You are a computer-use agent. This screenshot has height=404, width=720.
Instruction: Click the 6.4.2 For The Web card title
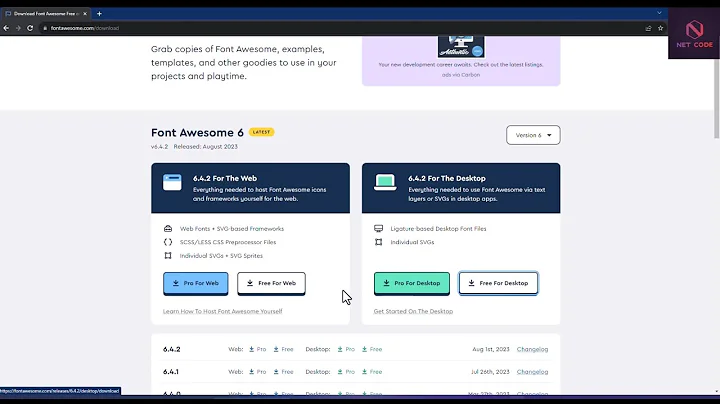click(x=225, y=178)
